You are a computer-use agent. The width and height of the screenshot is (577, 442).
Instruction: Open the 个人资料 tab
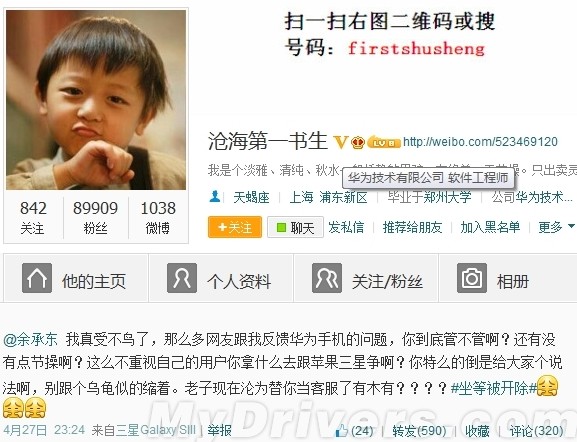[x=221, y=278]
